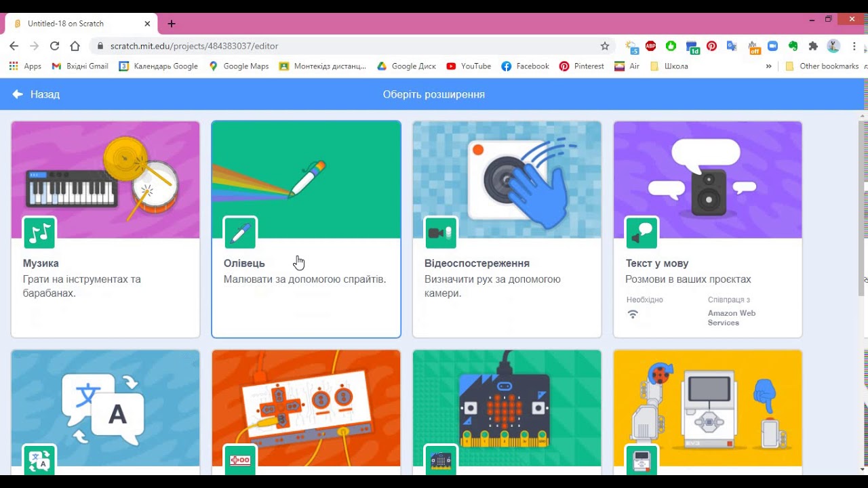Image resolution: width=868 pixels, height=488 pixels.
Task: Open the Google Translate extension
Action: pyautogui.click(x=732, y=46)
